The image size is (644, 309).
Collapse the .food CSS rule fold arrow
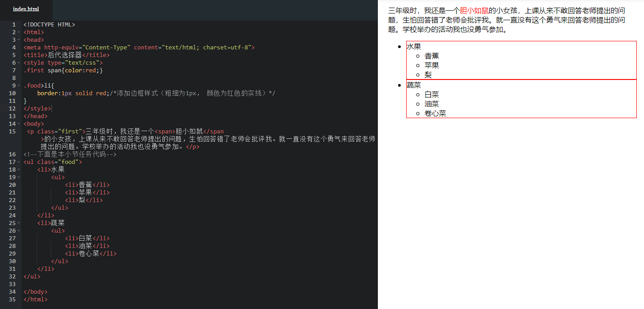coord(18,85)
